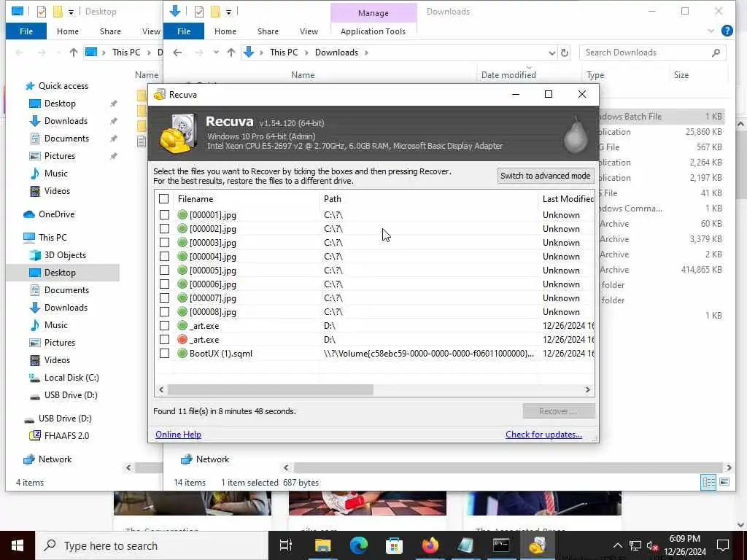Open Home tab in Downloads window

(225, 31)
